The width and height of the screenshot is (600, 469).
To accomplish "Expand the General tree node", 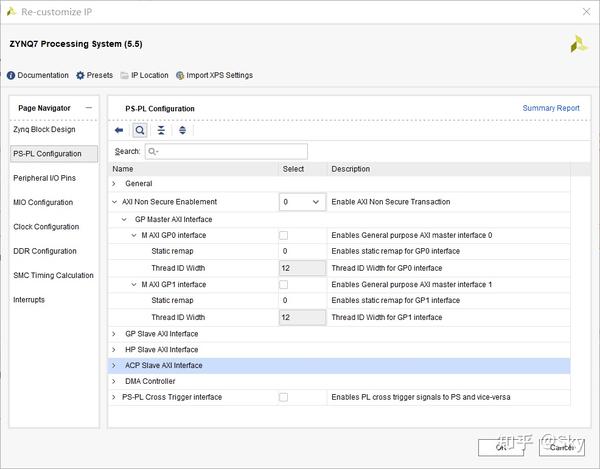I will coord(114,184).
